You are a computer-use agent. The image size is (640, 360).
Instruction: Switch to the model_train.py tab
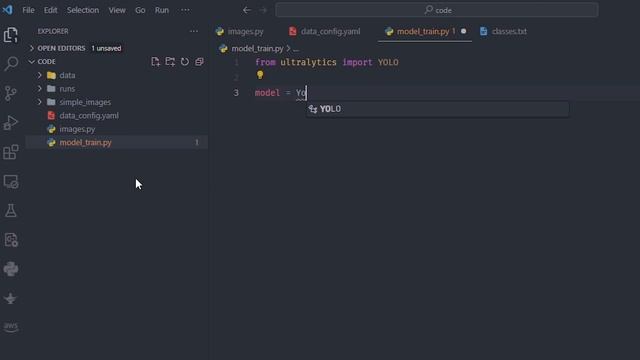coord(424,31)
